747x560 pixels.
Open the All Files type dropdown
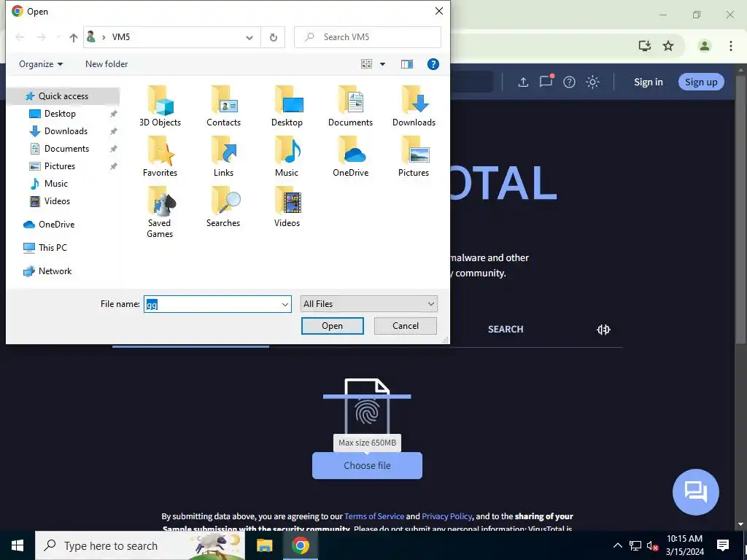click(x=368, y=304)
